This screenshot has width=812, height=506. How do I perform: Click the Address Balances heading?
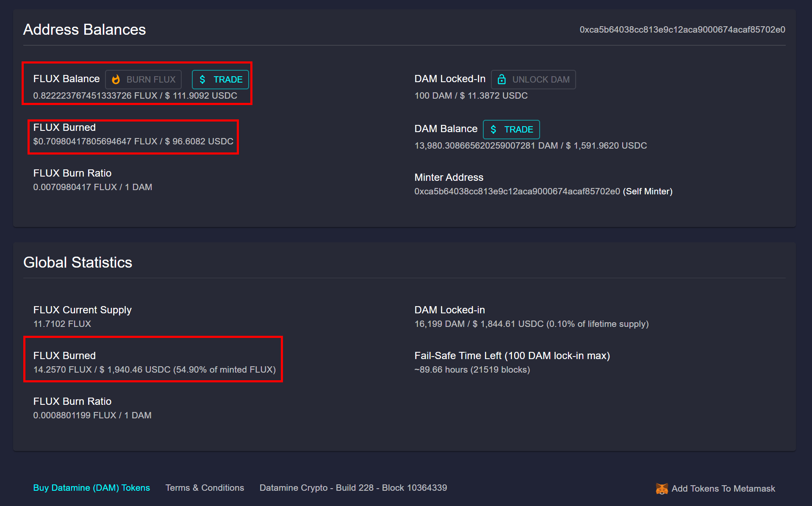coord(85,30)
